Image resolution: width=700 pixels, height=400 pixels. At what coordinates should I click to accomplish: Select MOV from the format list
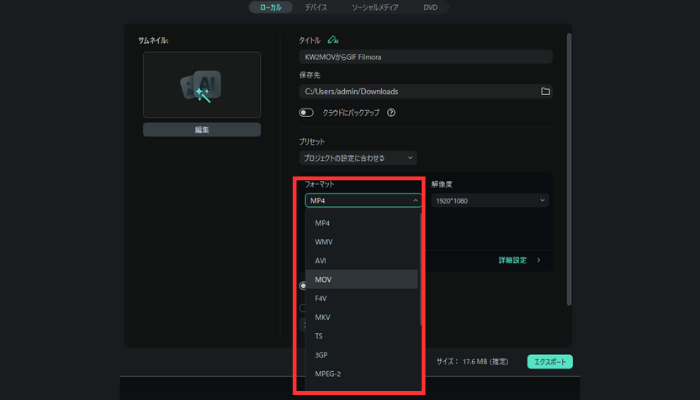point(362,279)
